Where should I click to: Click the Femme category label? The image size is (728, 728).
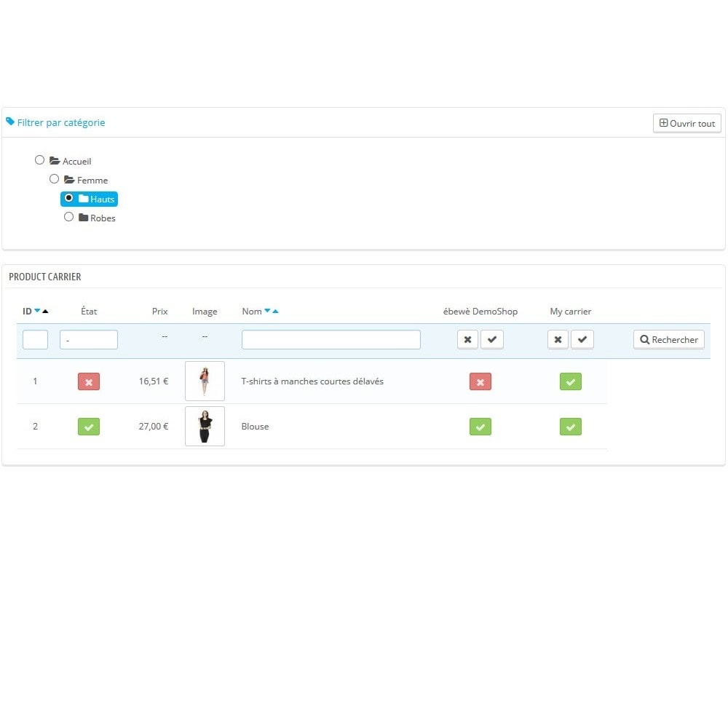click(92, 180)
